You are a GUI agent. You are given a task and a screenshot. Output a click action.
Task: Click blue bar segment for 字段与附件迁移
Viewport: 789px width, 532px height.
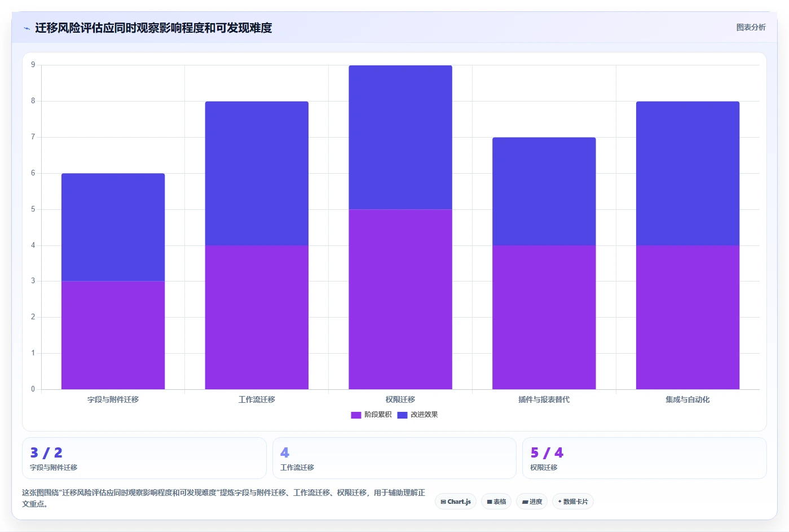tap(113, 227)
